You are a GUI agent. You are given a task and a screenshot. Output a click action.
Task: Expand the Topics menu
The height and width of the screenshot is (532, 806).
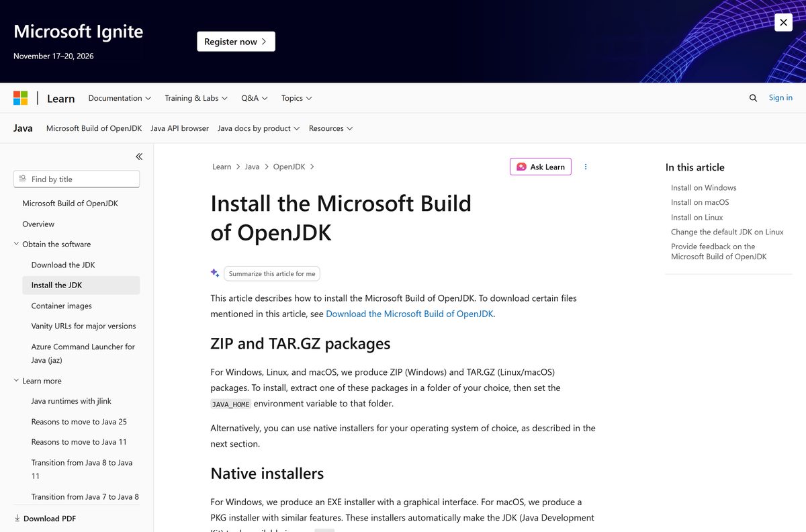[297, 98]
